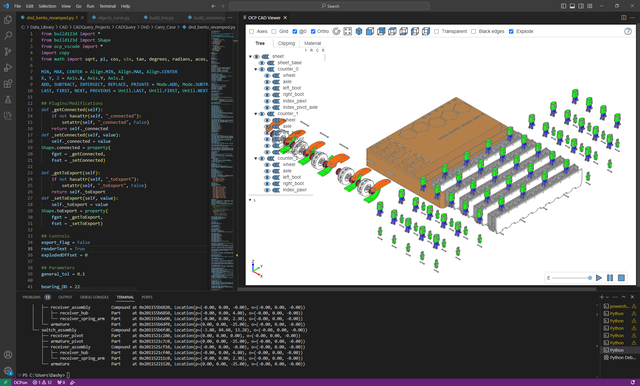Switch to the Clipping tab
Image resolution: width=640 pixels, height=386 pixels.
(286, 43)
